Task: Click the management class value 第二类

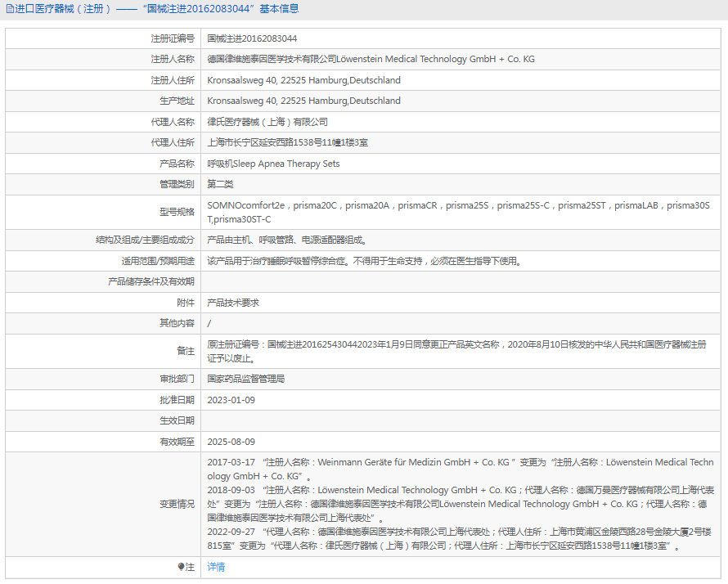Action: click(220, 184)
